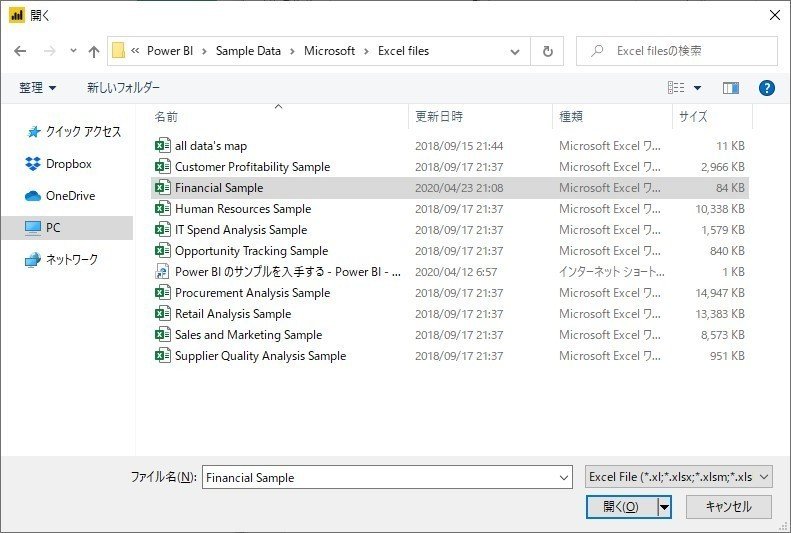Click the キャンセル button
Viewport: 791px width, 533px height.
click(728, 507)
